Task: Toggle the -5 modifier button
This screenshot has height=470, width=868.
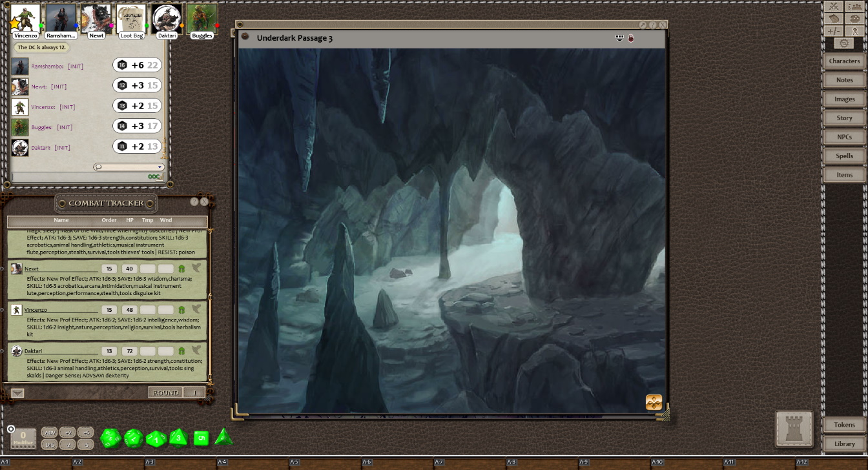Action: [x=86, y=445]
